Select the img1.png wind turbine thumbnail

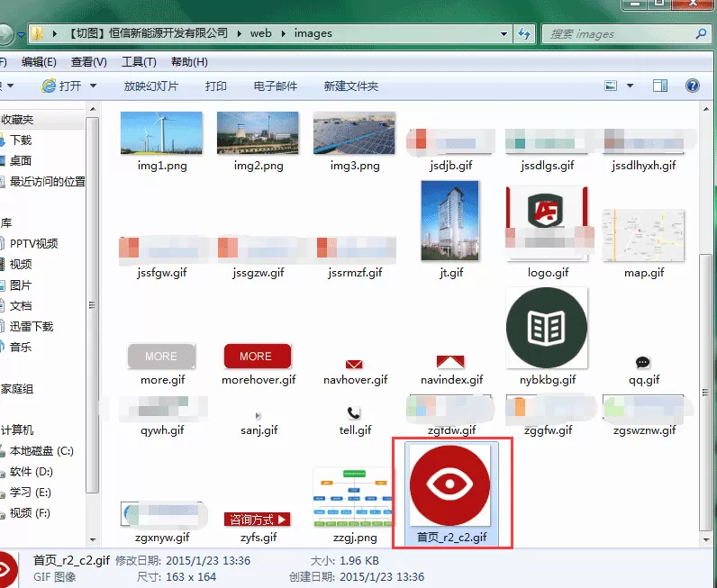pos(161,133)
